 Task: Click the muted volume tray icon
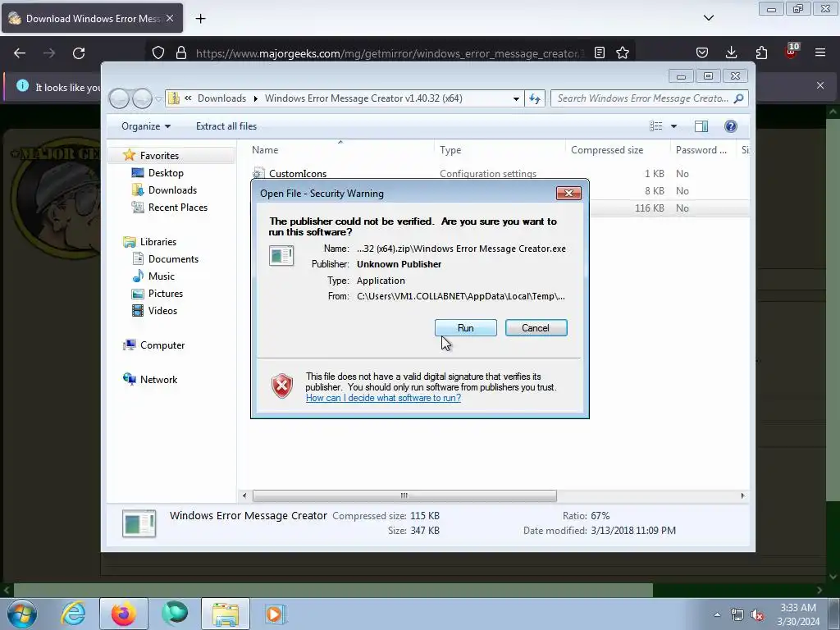757,615
